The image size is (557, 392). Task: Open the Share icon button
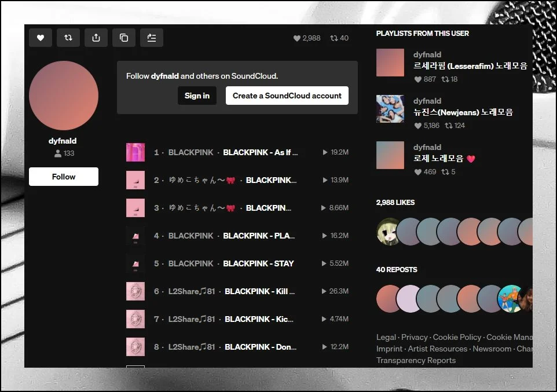click(96, 38)
